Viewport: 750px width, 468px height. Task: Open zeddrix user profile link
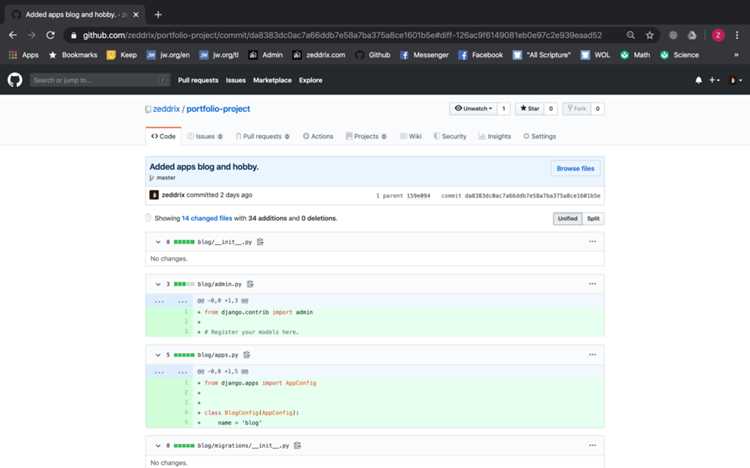(x=166, y=109)
